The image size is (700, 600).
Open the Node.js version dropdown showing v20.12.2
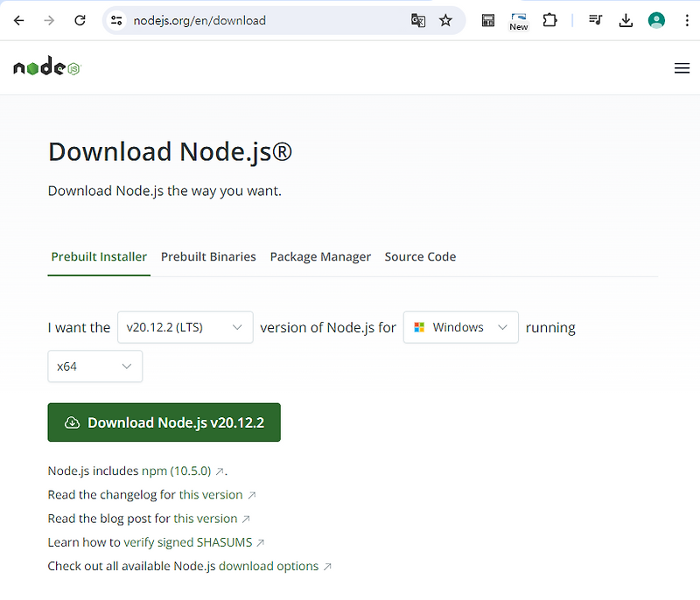pyautogui.click(x=185, y=326)
